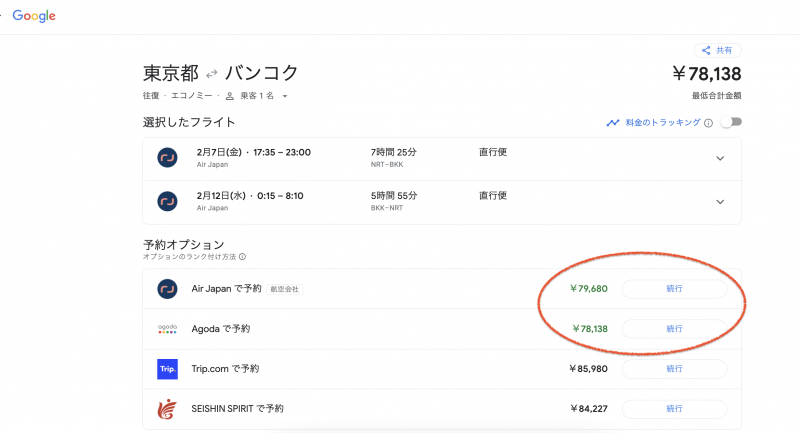
Task: Click 続行 for Air Japan booking
Action: (674, 289)
